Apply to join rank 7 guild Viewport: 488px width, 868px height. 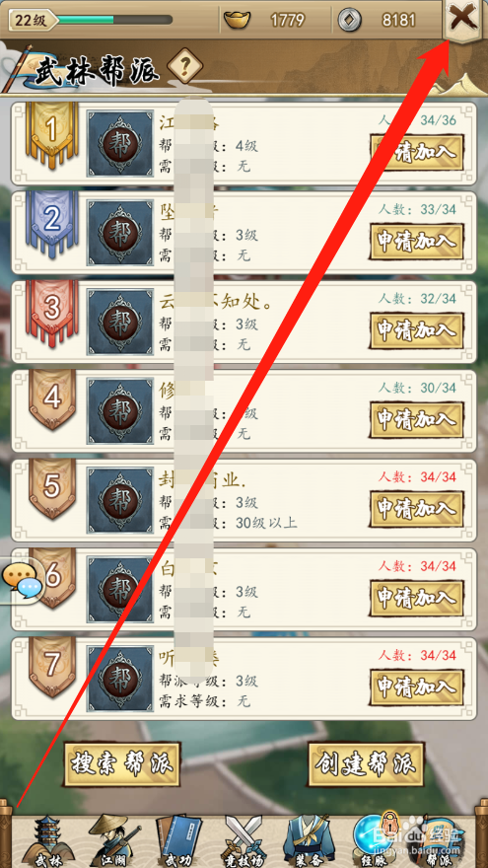(x=417, y=687)
